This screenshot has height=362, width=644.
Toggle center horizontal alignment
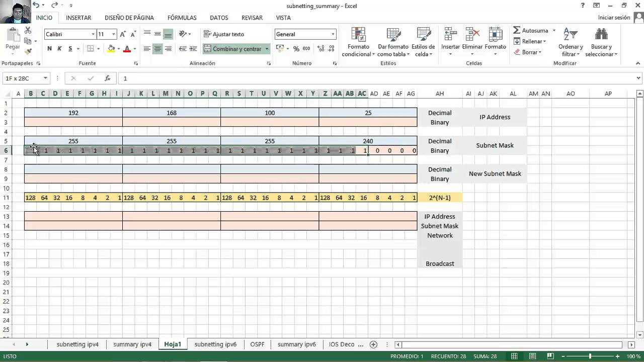coord(157,49)
